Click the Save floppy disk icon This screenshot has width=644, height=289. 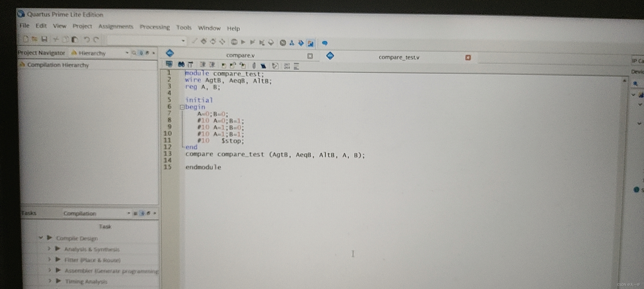(44, 39)
